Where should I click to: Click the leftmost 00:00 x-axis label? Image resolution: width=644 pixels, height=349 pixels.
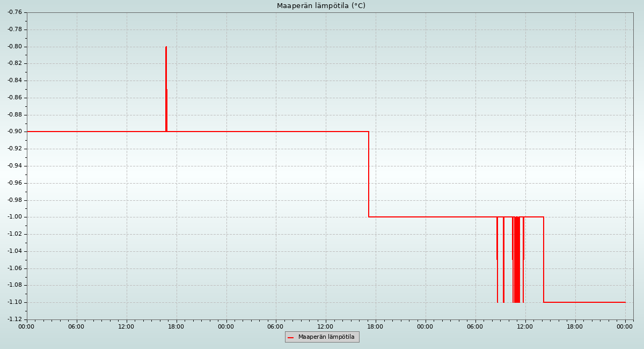click(26, 326)
